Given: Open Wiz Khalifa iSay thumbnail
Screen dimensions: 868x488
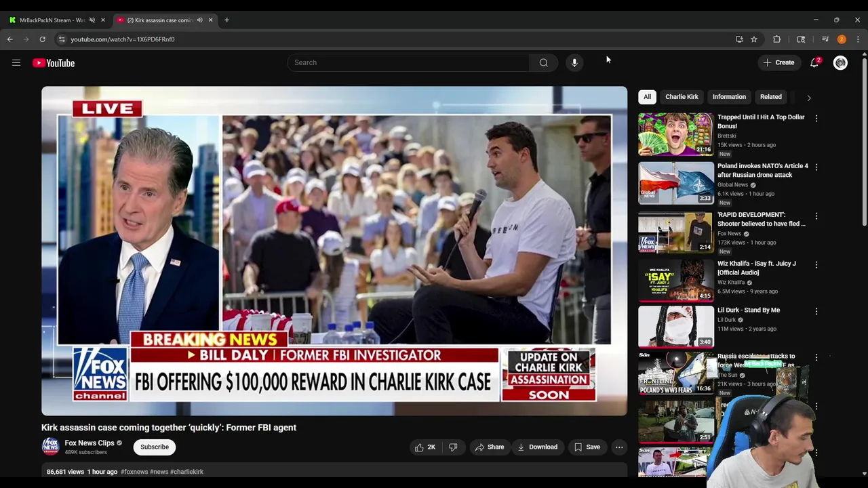Looking at the screenshot, I should tap(676, 281).
